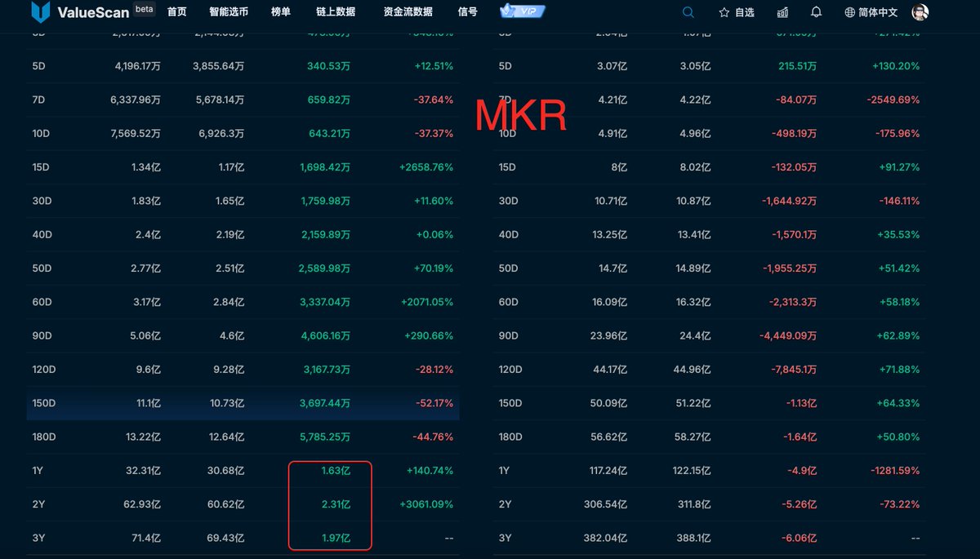Click the -1.13亿 net value
Viewport: 980px width, 559px height.
801,403
